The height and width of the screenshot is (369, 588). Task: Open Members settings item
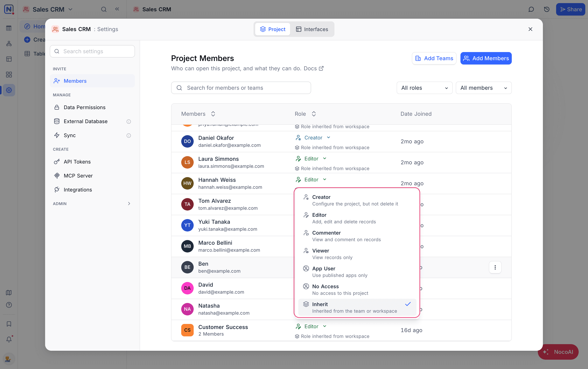[x=92, y=81]
